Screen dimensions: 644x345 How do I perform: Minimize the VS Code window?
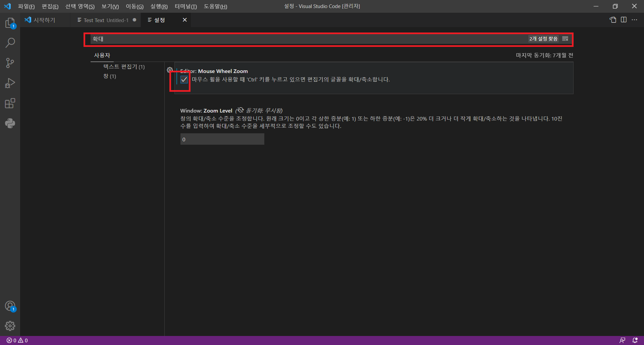click(x=596, y=6)
